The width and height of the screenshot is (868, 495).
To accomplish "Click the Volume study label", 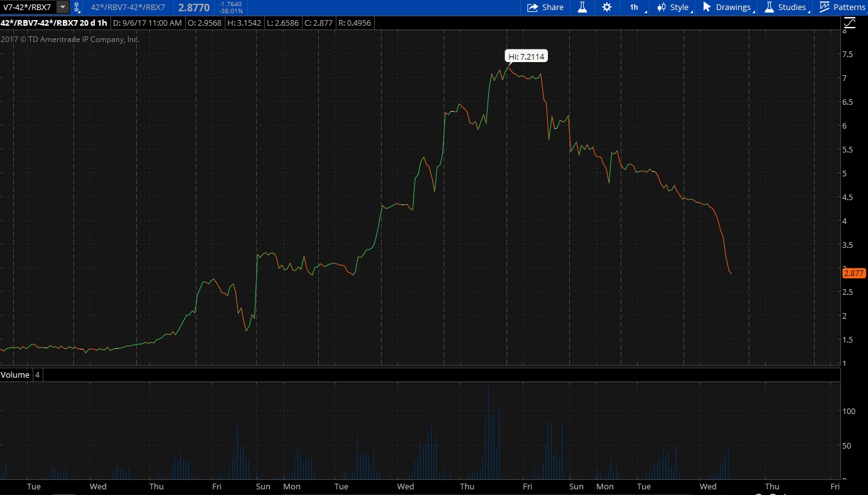I will pos(15,375).
